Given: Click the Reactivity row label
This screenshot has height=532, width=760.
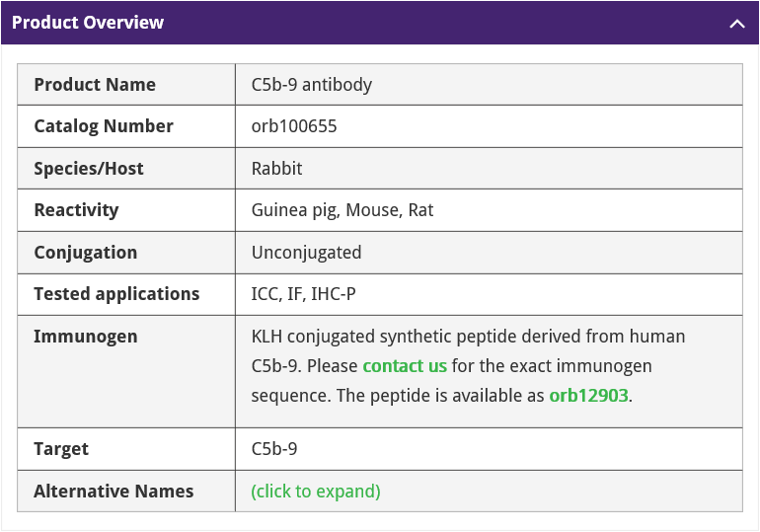Looking at the screenshot, I should [x=76, y=210].
